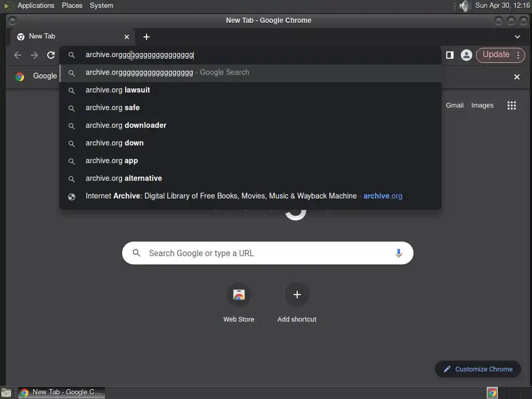This screenshot has width=532, height=399.
Task: Open Internet Archive site suggestion
Action: click(x=250, y=196)
